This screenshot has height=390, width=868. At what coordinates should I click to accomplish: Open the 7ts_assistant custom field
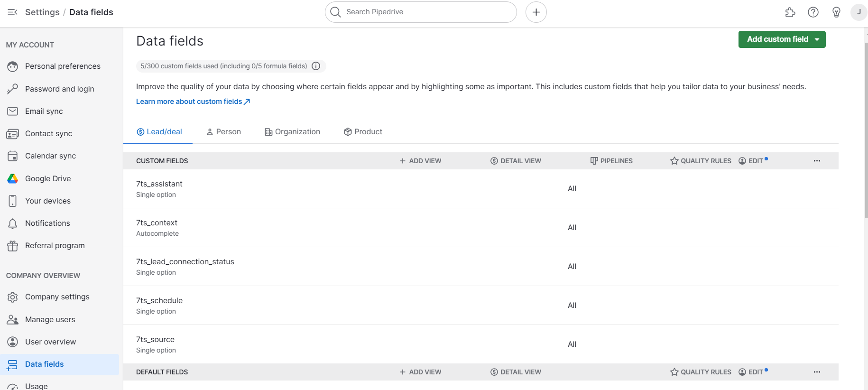click(x=159, y=184)
